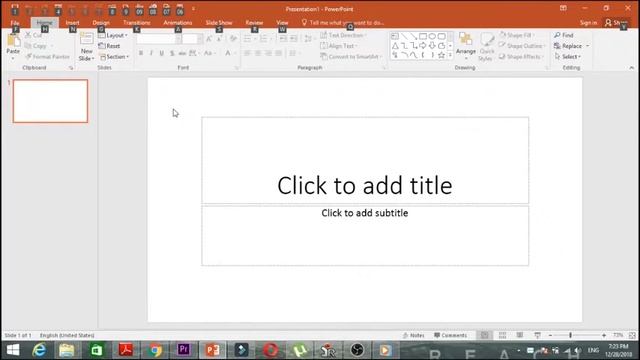Screen dimensions: 640x360
Task: Click the title placeholder text
Action: pos(364,185)
